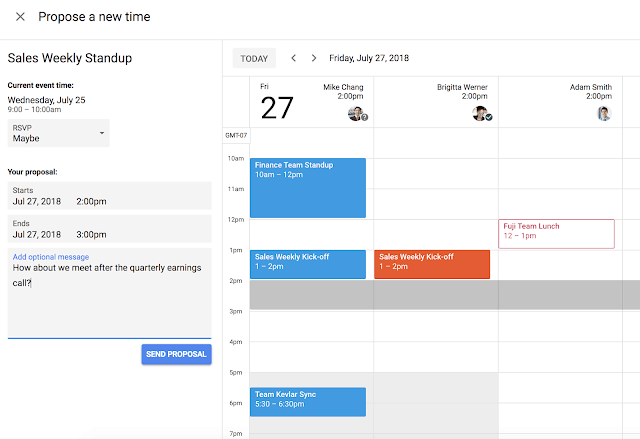The width and height of the screenshot is (640, 439).
Task: Click into the optional message text box
Action: (109, 300)
